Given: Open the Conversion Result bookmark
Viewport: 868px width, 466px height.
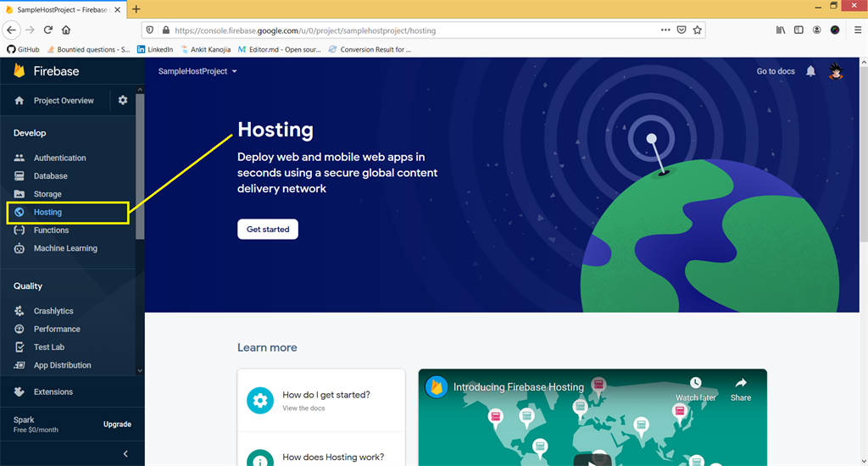Looking at the screenshot, I should tap(370, 49).
